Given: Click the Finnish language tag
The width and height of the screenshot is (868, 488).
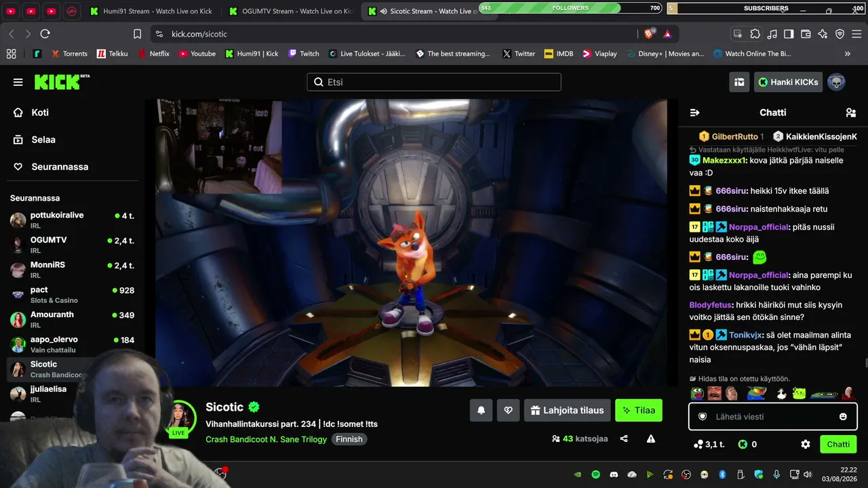Looking at the screenshot, I should tap(349, 439).
